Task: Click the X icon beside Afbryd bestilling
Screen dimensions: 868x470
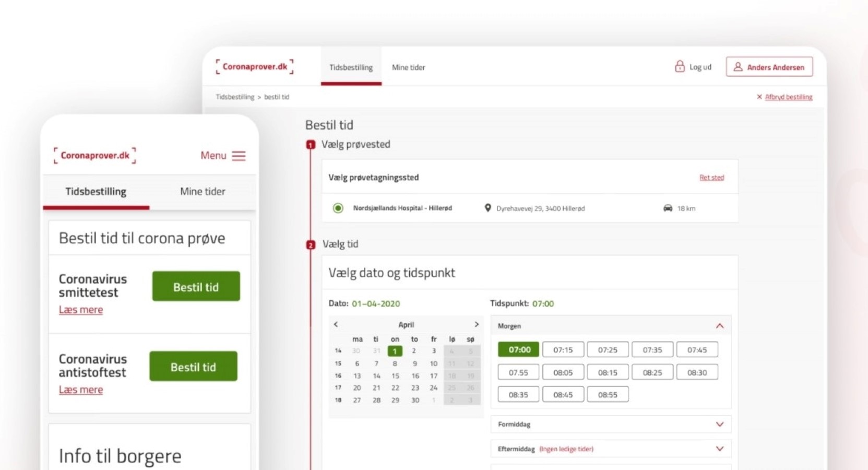Action: point(759,97)
